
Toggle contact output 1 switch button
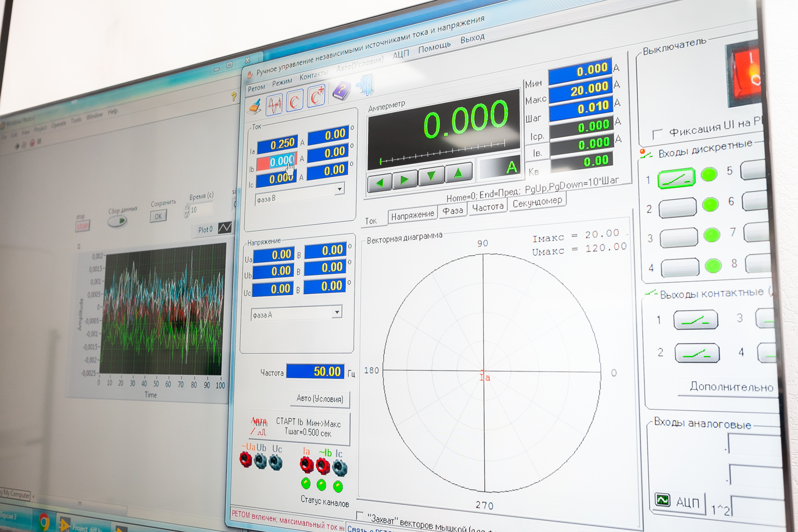click(695, 320)
